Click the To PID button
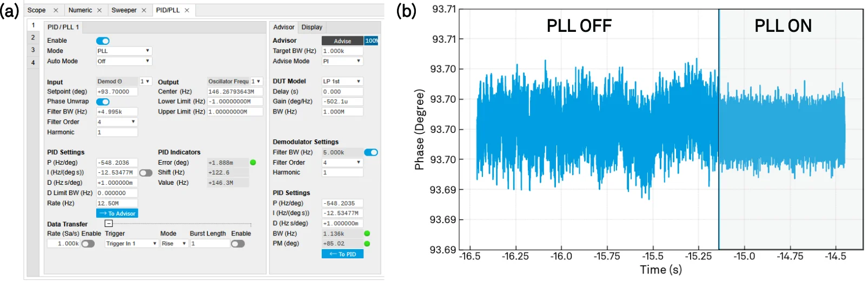868x281 pixels. (342, 254)
